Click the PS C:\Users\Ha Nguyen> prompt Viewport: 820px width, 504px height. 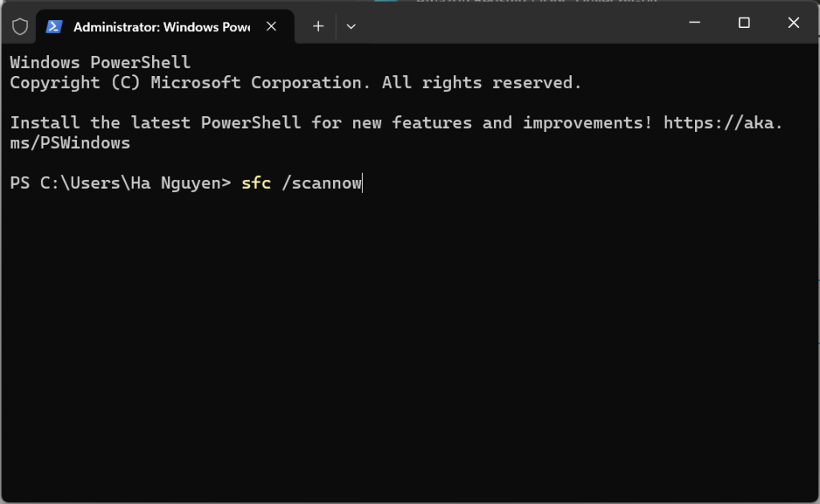tap(120, 184)
